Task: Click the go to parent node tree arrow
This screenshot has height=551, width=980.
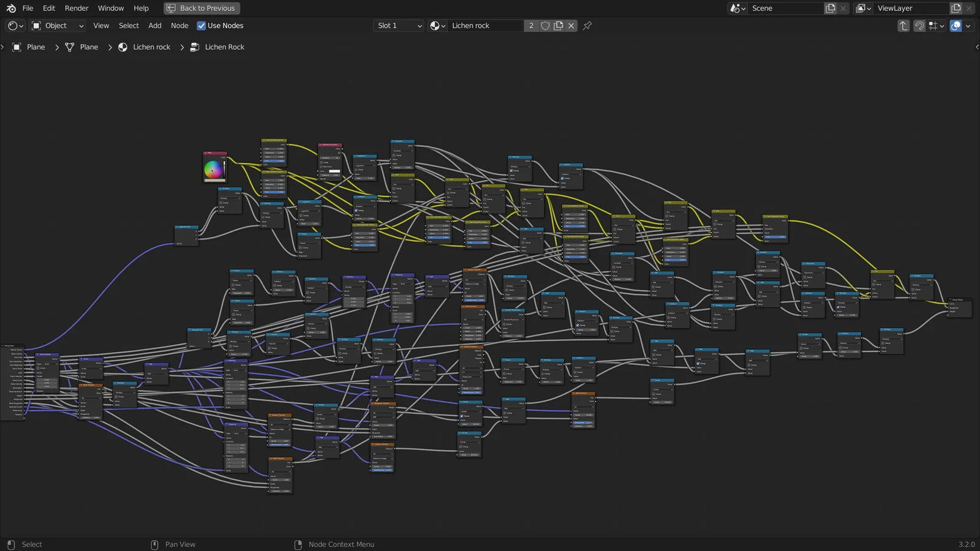Action: coord(903,26)
